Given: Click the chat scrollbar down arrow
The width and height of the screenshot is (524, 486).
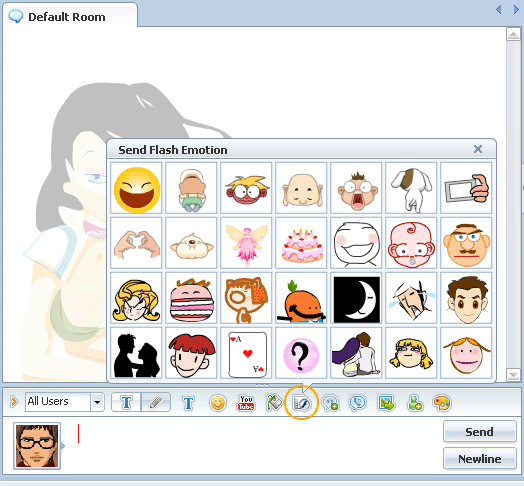Looking at the screenshot, I should tap(513, 375).
